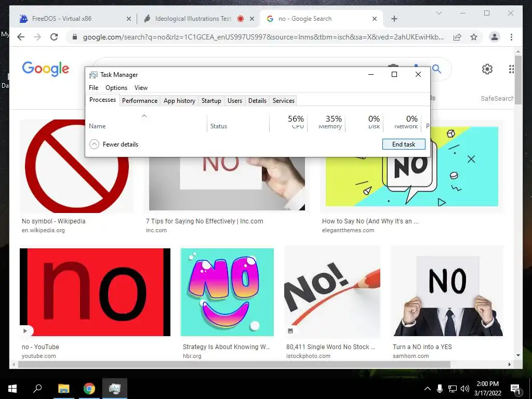
Task: Close the FreeDOS - Virtual x86 tab
Action: [x=129, y=19]
